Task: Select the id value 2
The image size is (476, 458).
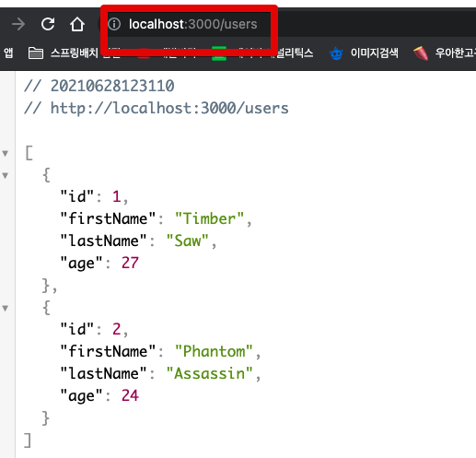Action: coord(117,329)
